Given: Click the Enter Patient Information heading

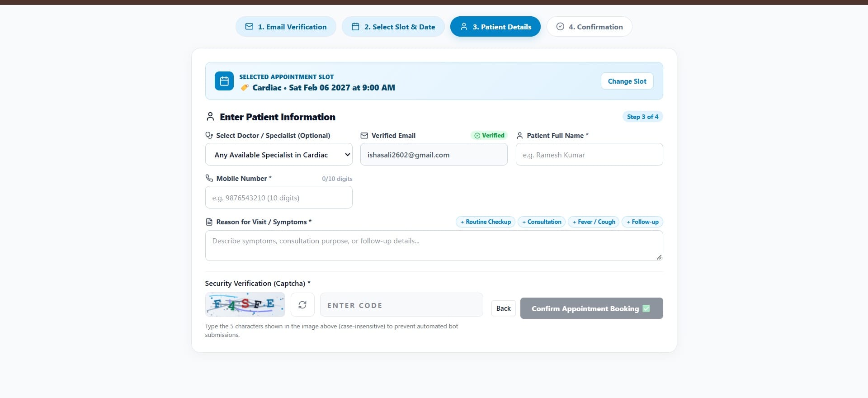Looking at the screenshot, I should point(278,117).
